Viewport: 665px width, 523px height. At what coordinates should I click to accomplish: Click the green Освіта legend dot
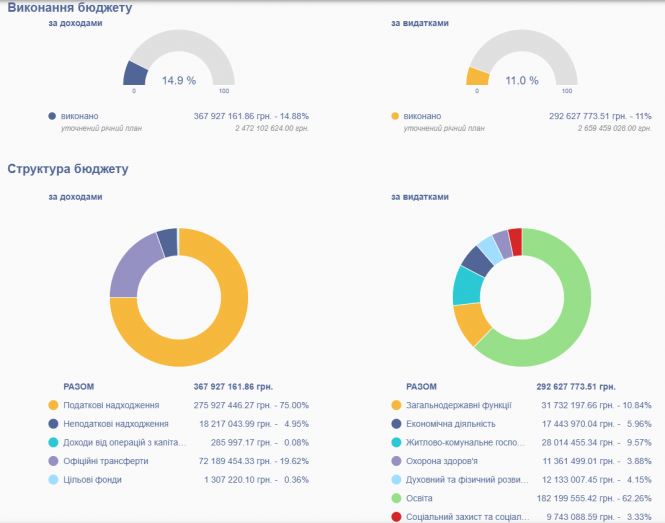point(397,497)
